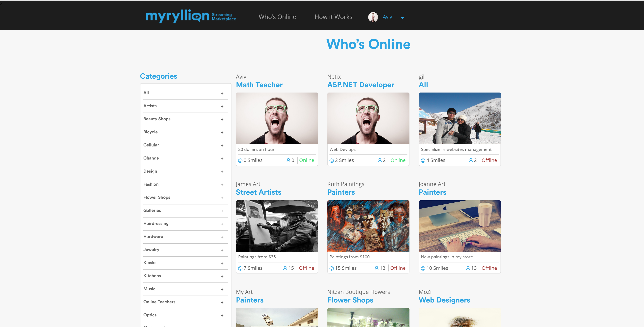Open the Math Teacher listing title
This screenshot has width=644, height=327.
click(259, 85)
